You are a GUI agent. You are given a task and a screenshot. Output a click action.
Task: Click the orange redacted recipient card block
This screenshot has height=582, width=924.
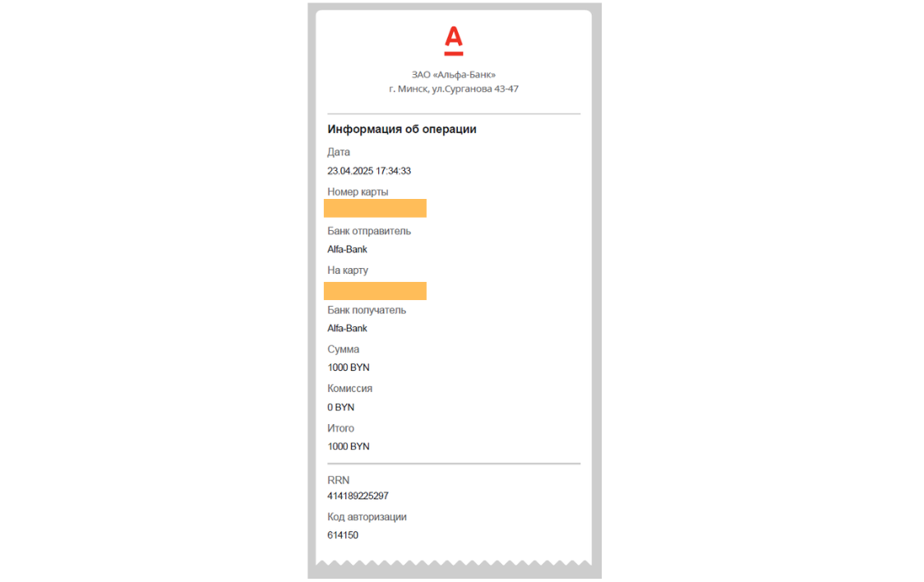click(375, 291)
